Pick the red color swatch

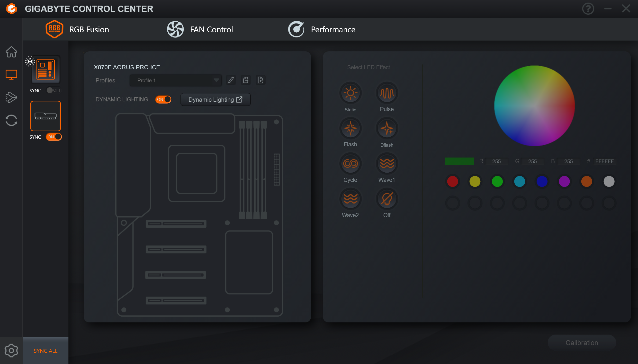(x=452, y=181)
